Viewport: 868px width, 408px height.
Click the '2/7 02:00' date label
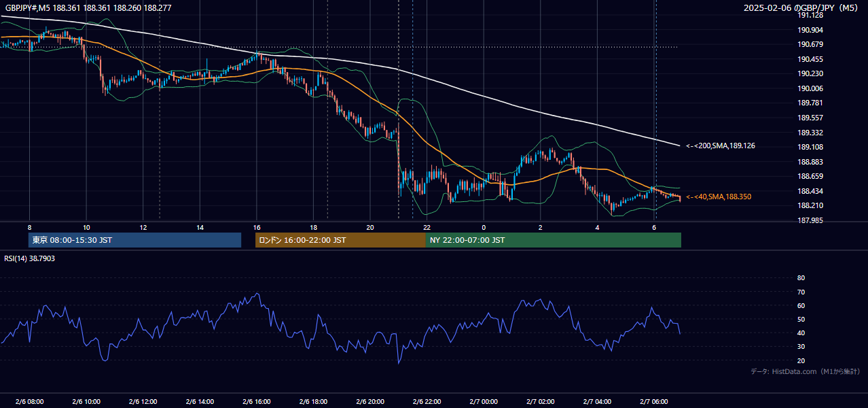tap(541, 402)
